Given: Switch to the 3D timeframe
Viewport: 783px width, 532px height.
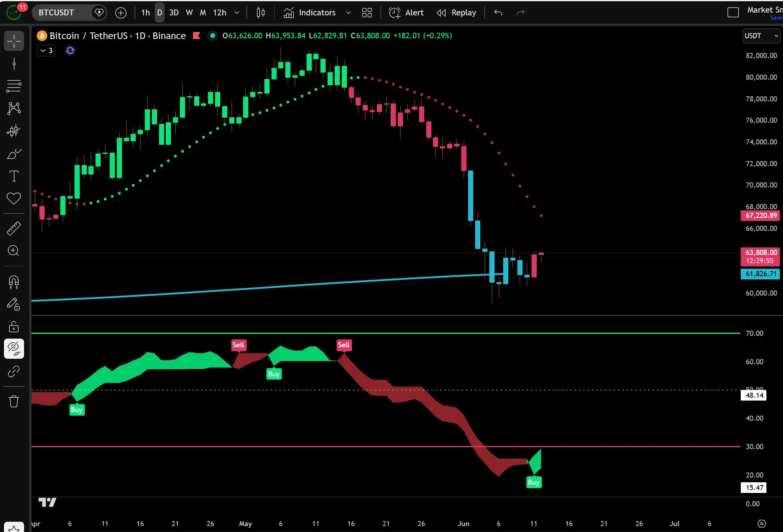Looking at the screenshot, I should tap(174, 13).
